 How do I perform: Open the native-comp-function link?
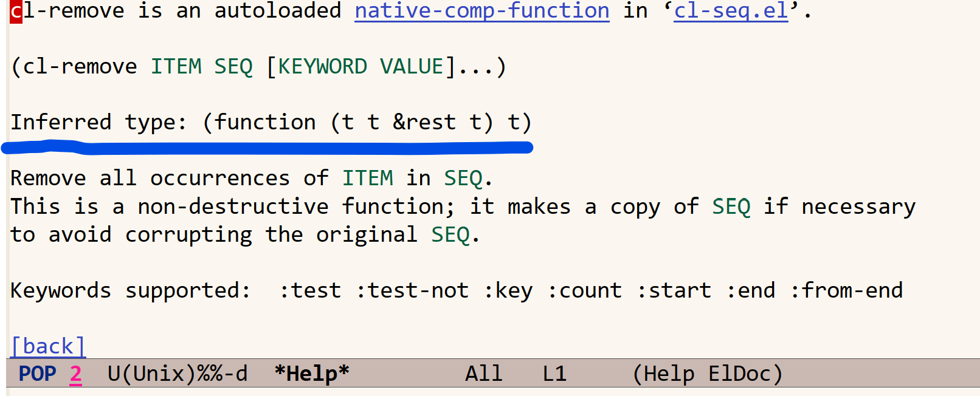pyautogui.click(x=482, y=10)
